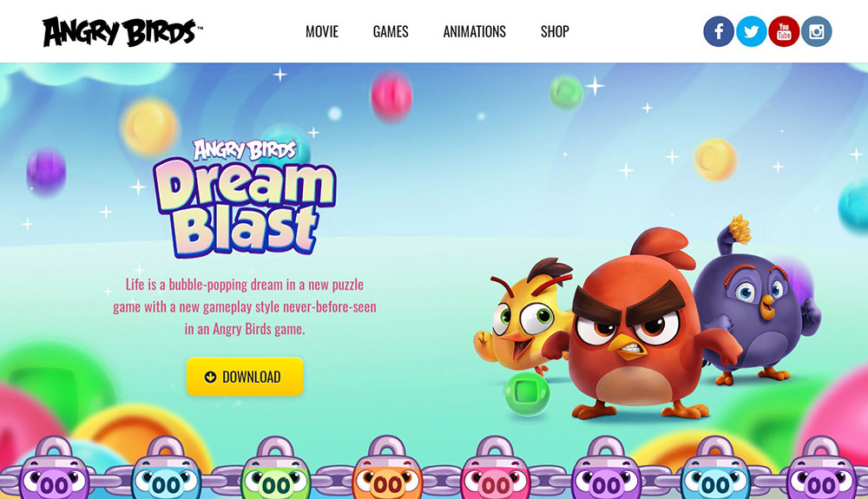This screenshot has height=499, width=868.
Task: Click the yellow Download button
Action: coord(245,377)
